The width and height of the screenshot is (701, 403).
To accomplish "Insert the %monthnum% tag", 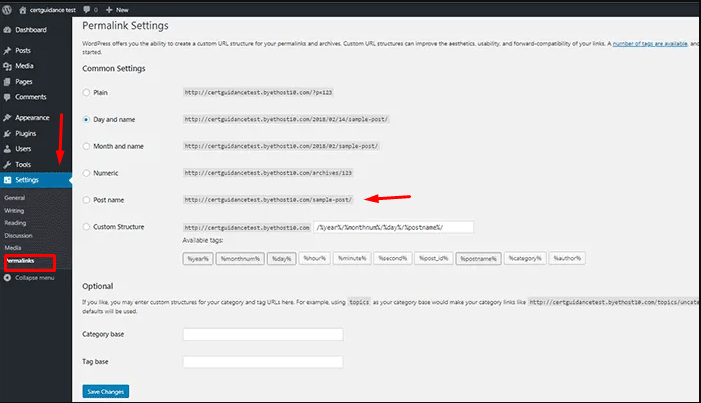I will [x=241, y=259].
